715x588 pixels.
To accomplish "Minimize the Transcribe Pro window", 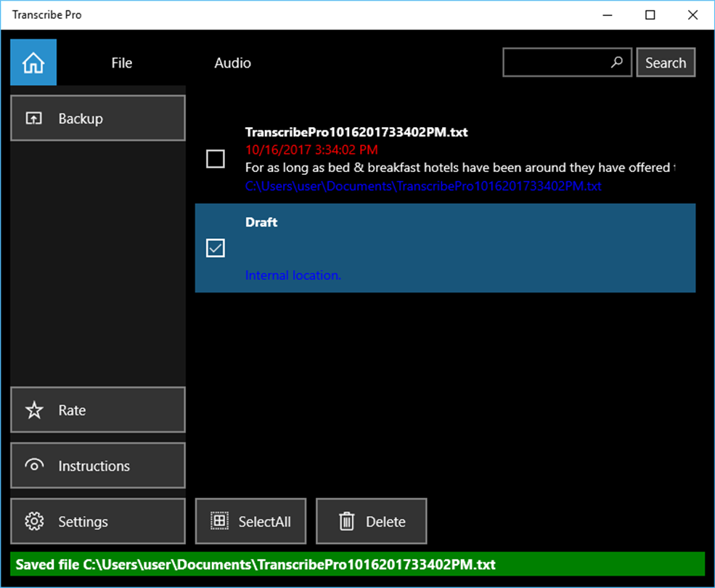I will point(608,15).
